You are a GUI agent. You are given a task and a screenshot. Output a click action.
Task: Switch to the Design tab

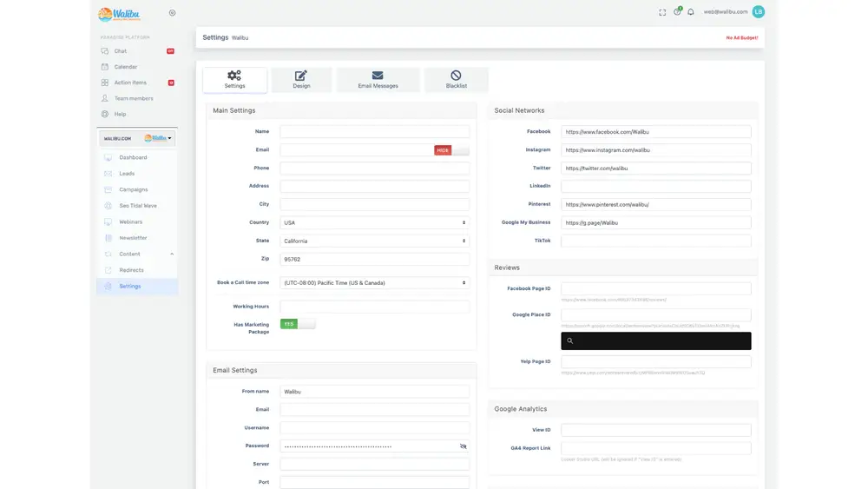301,80
